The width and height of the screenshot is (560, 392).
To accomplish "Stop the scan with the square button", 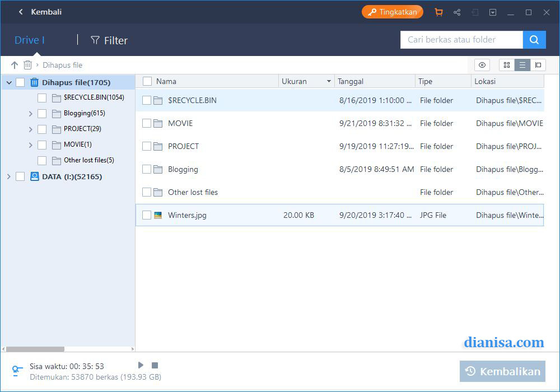I will pyautogui.click(x=155, y=365).
